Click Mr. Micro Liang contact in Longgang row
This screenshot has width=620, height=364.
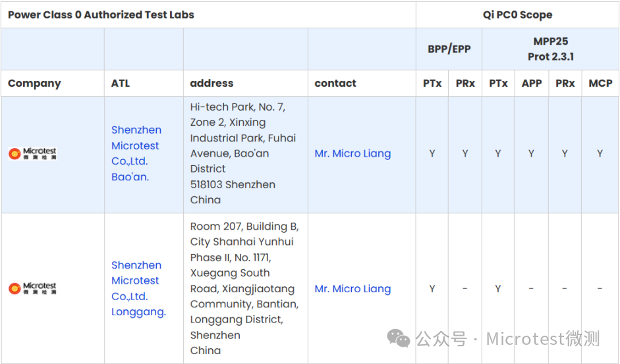click(352, 288)
